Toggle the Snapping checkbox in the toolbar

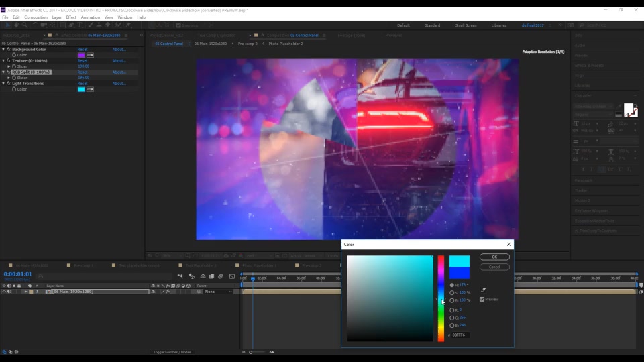(178, 25)
